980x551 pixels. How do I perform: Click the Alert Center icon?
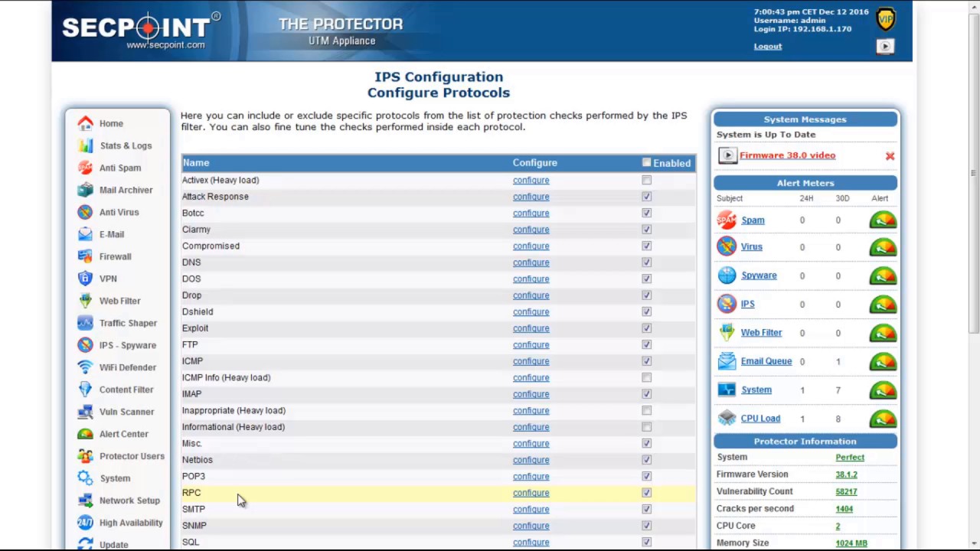point(85,434)
